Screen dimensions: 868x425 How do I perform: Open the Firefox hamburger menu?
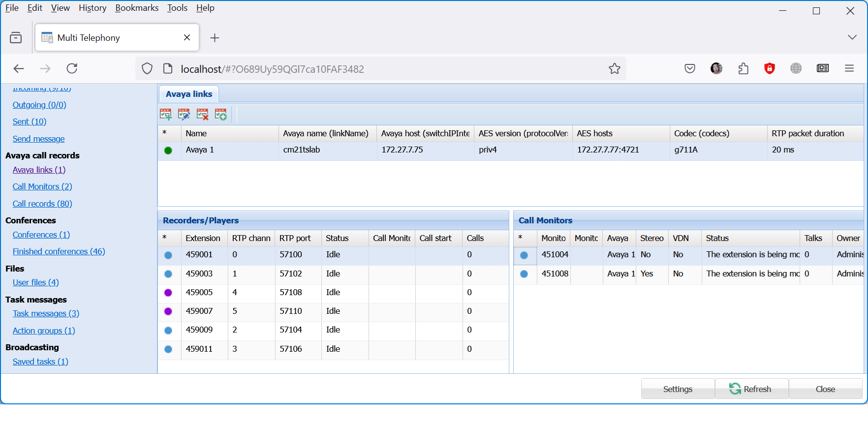coord(849,69)
